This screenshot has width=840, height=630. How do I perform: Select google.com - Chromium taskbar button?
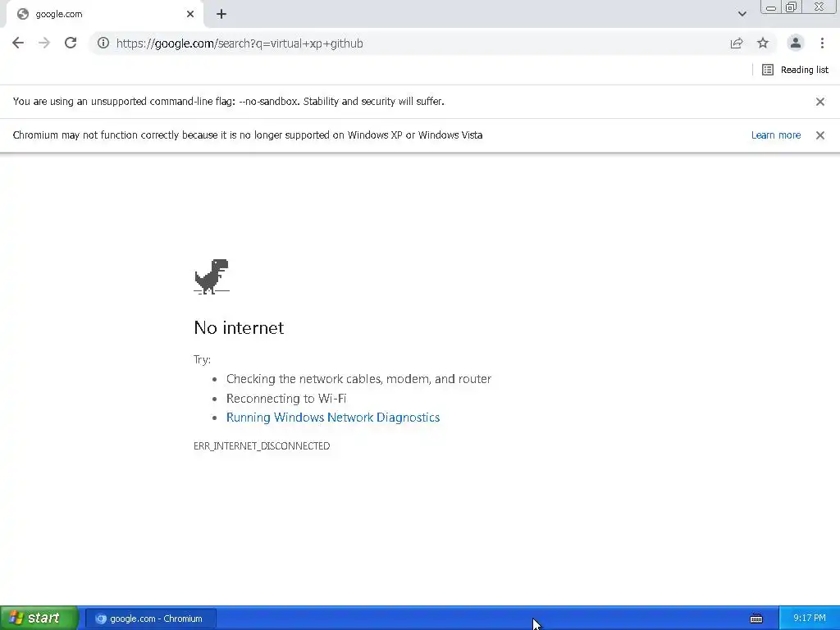(x=151, y=619)
